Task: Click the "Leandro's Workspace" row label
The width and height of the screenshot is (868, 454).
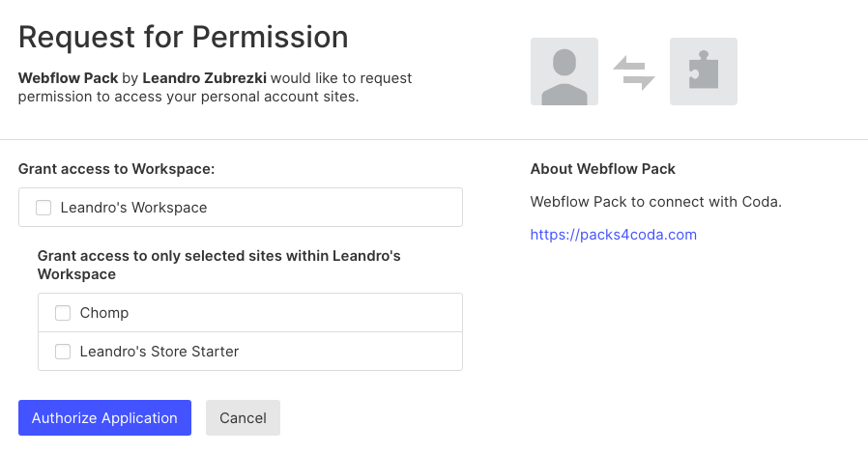Action: click(x=133, y=208)
